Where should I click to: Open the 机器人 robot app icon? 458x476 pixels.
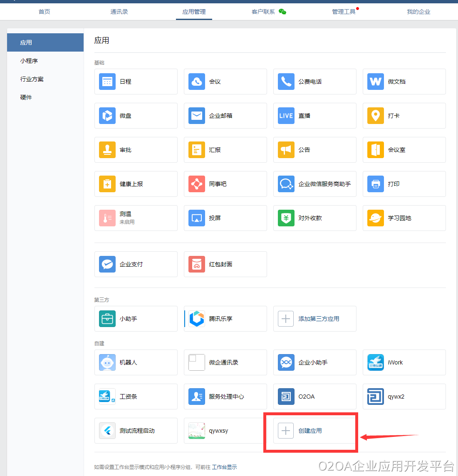[x=107, y=362]
